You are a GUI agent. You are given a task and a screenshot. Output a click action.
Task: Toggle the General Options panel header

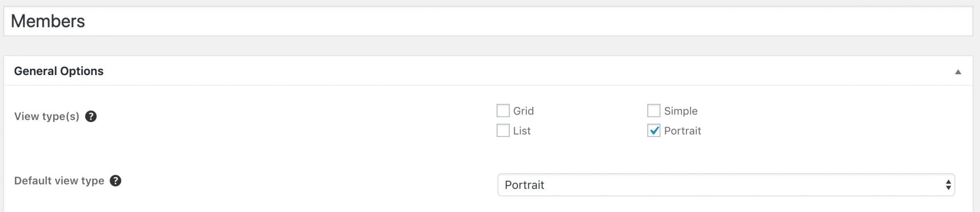pyautogui.click(x=488, y=71)
